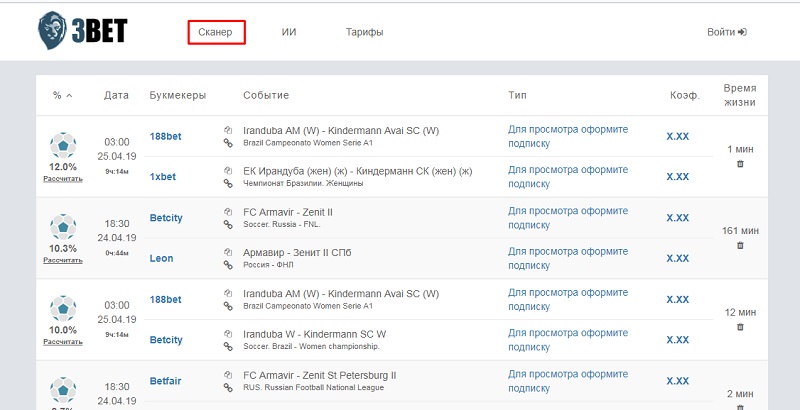Switch to the ИИ menu item

tap(289, 32)
